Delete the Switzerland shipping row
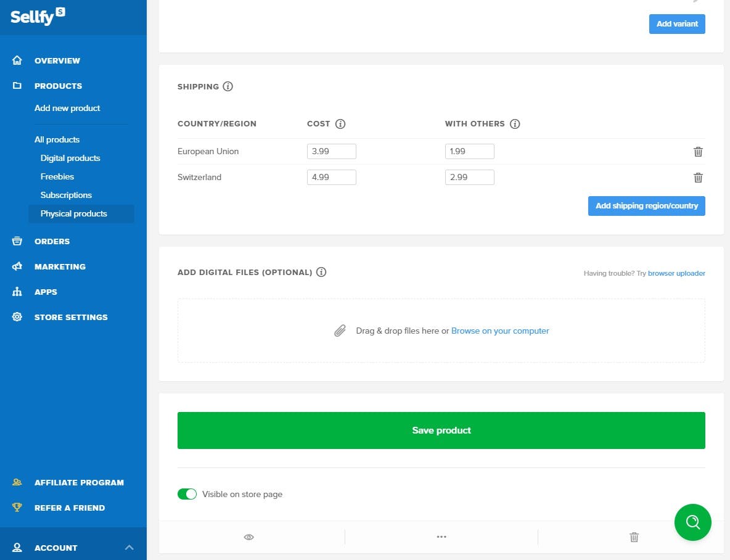Image resolution: width=730 pixels, height=560 pixels. pyautogui.click(x=698, y=178)
